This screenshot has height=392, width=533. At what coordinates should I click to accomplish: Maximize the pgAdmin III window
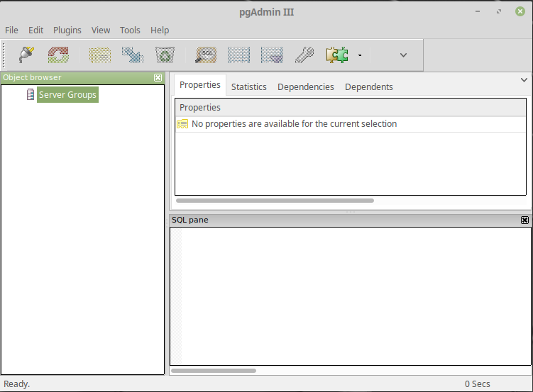tap(499, 11)
